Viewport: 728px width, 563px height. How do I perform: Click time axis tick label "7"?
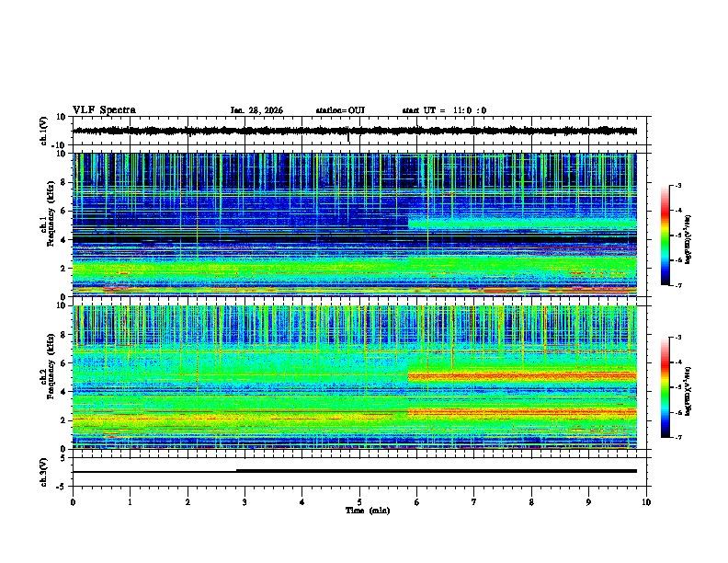click(474, 502)
